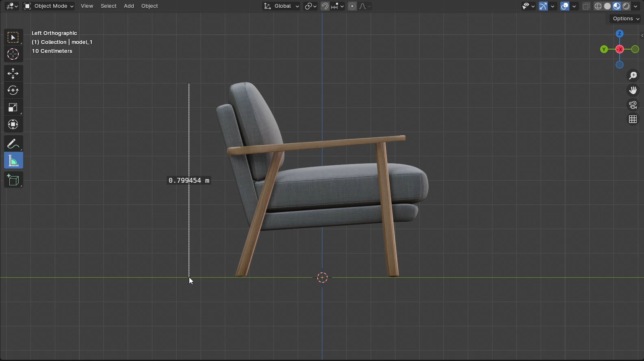Image resolution: width=644 pixels, height=361 pixels.
Task: Toggle X-Ray mode
Action: click(x=586, y=6)
